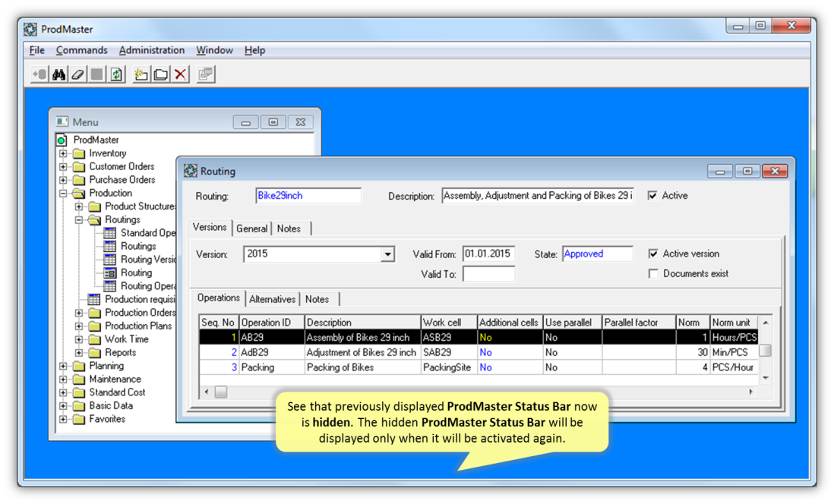Click the operations grid scroll right arrow
834x504 pixels.
point(750,392)
